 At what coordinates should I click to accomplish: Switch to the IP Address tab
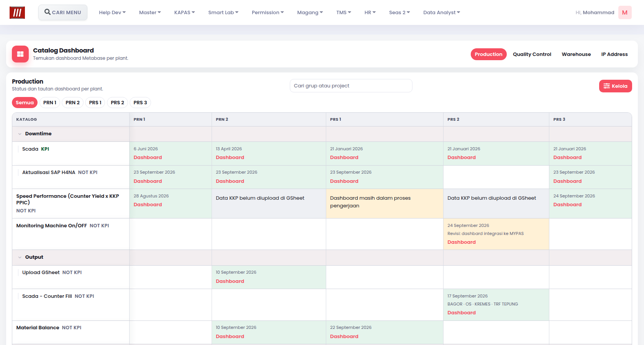pyautogui.click(x=614, y=54)
